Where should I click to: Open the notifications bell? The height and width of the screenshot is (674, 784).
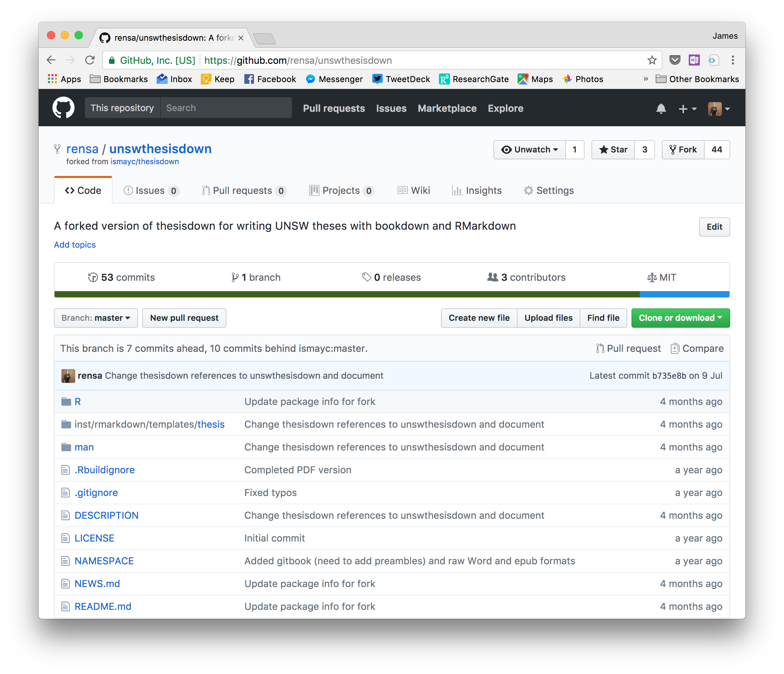coord(661,109)
